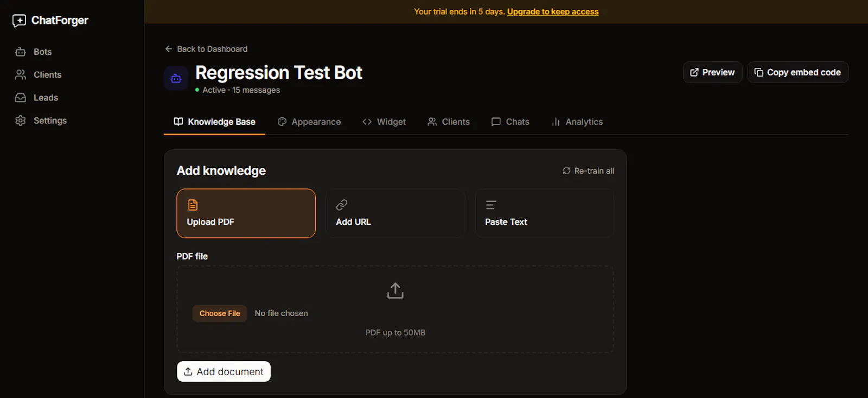Click the upload icon on Add document
Screen dimensions: 868x398
pyautogui.click(x=188, y=371)
